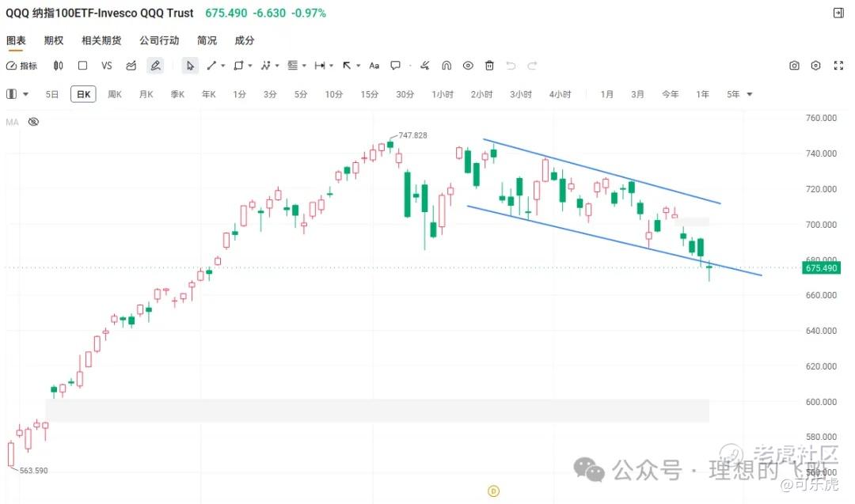Toggle the drawing pencil tool
The width and height of the screenshot is (855, 504).
[155, 66]
